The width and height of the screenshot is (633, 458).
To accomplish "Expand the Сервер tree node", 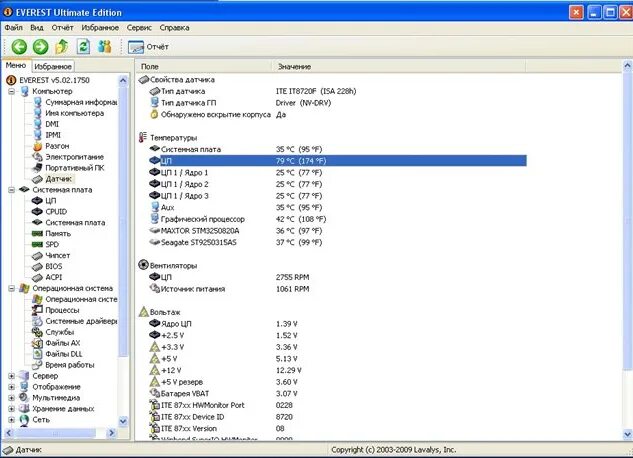I will point(11,376).
